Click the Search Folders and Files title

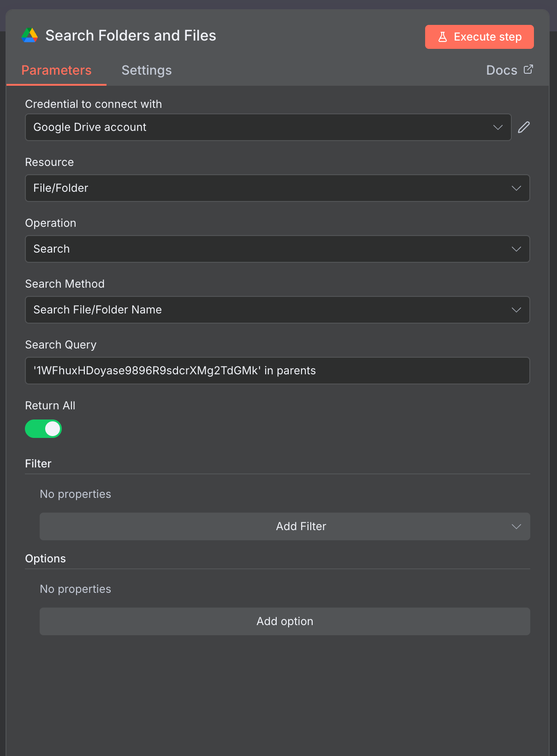click(x=130, y=35)
